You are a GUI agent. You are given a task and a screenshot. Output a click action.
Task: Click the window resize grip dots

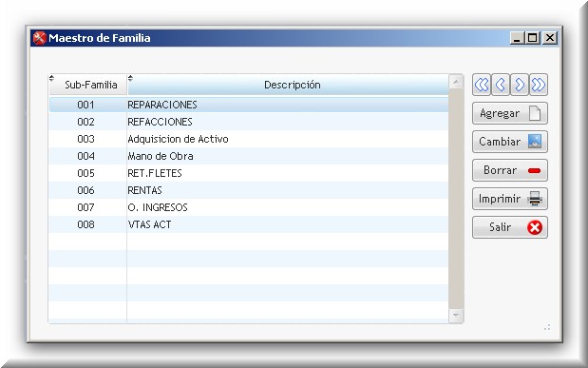[x=547, y=327]
